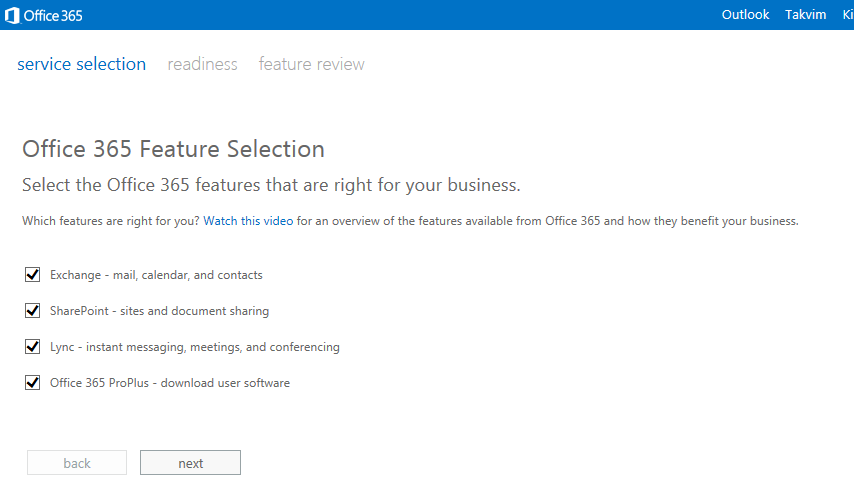Open Outlook from the top navigation

pyautogui.click(x=745, y=15)
